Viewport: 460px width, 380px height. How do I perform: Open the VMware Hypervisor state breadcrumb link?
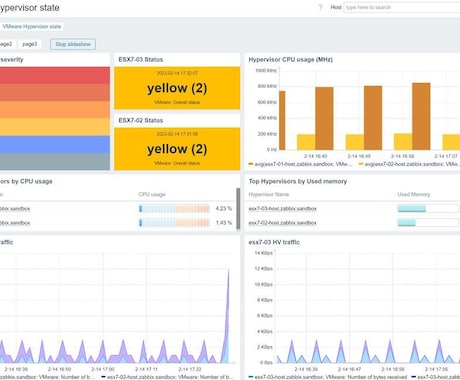coord(32,26)
